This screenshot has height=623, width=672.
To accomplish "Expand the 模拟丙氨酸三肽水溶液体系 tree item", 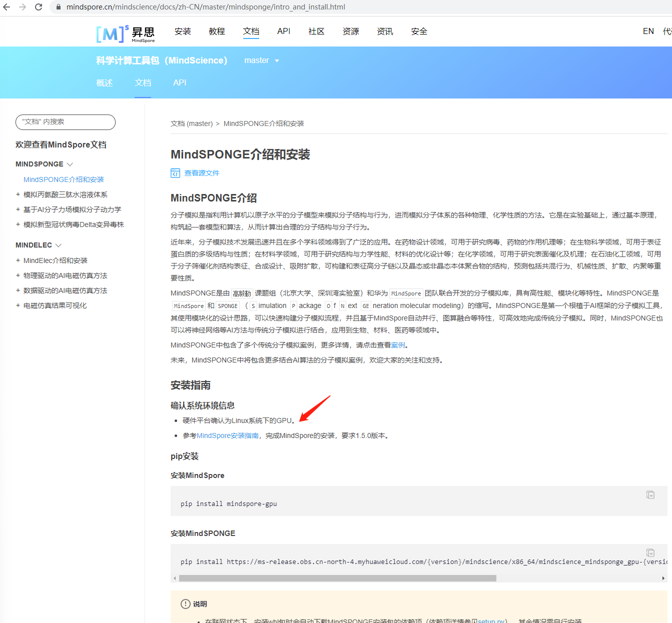I will [18, 194].
